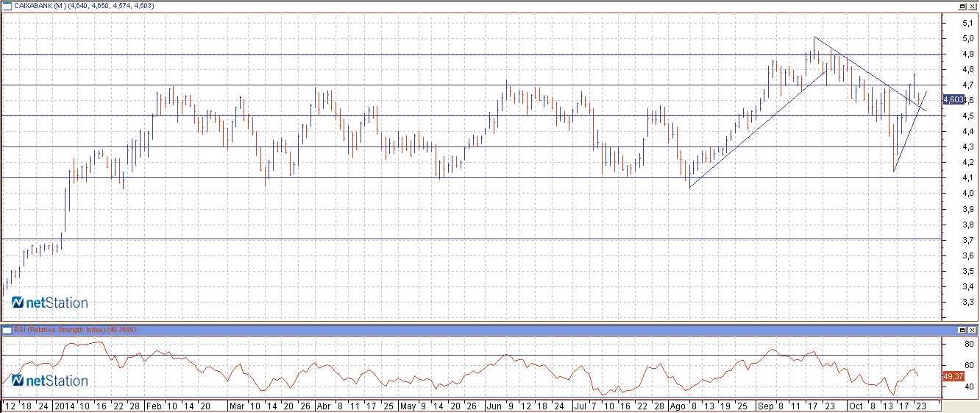Click the Mar label on time axis
The height and width of the screenshot is (413, 980).
tap(238, 406)
